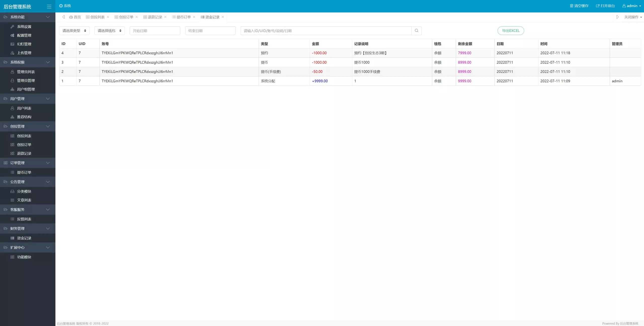
Task: Open 系统设置 in sidebar
Action: point(24,27)
